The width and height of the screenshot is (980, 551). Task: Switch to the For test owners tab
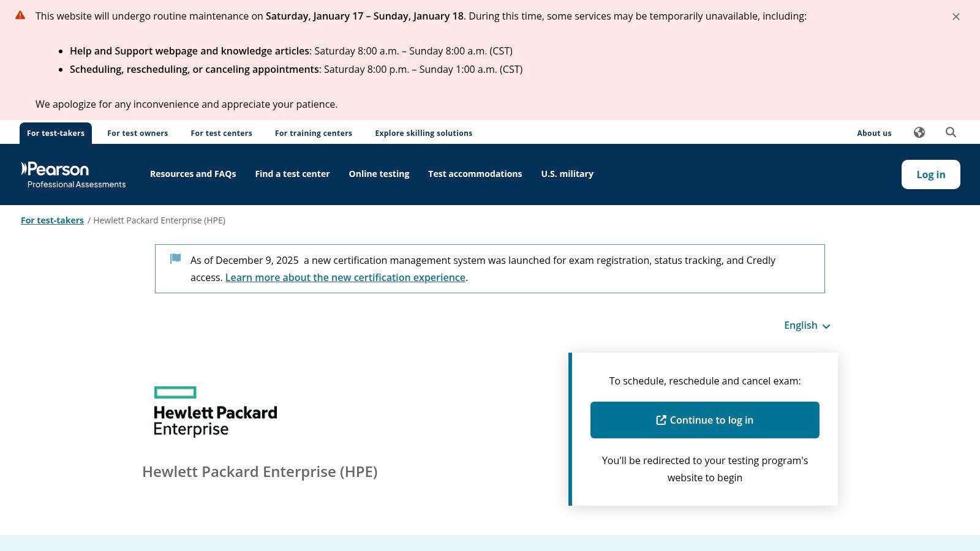pos(137,133)
